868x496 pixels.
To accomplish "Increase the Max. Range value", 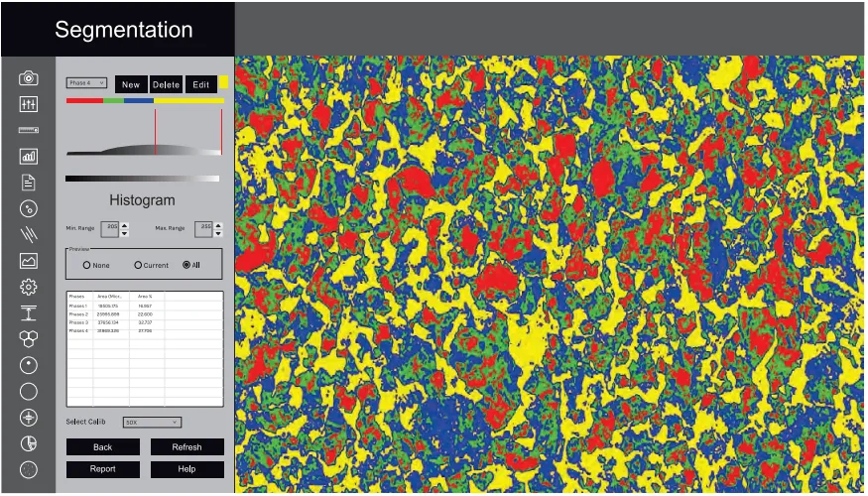I will [x=218, y=225].
